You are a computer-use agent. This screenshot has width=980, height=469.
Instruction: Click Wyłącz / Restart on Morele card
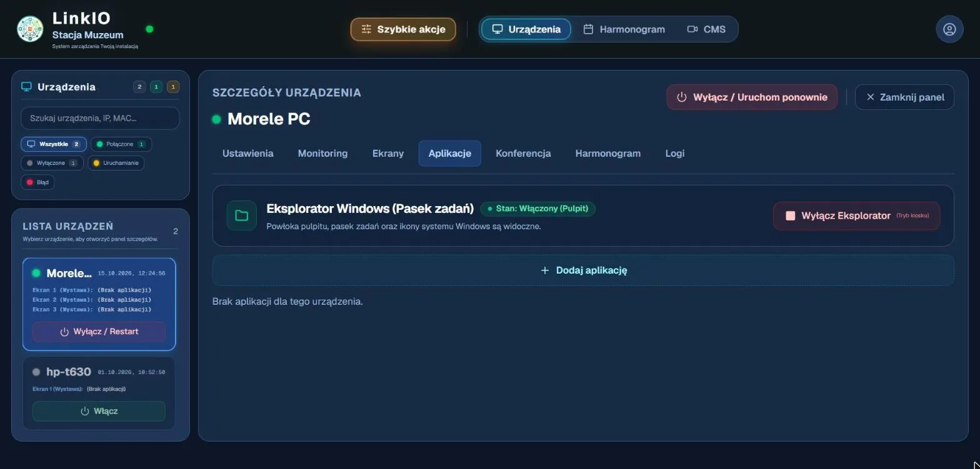99,332
